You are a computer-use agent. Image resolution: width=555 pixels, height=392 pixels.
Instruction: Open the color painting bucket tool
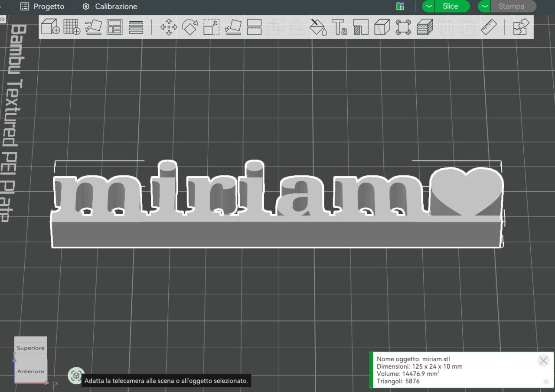[x=318, y=27]
